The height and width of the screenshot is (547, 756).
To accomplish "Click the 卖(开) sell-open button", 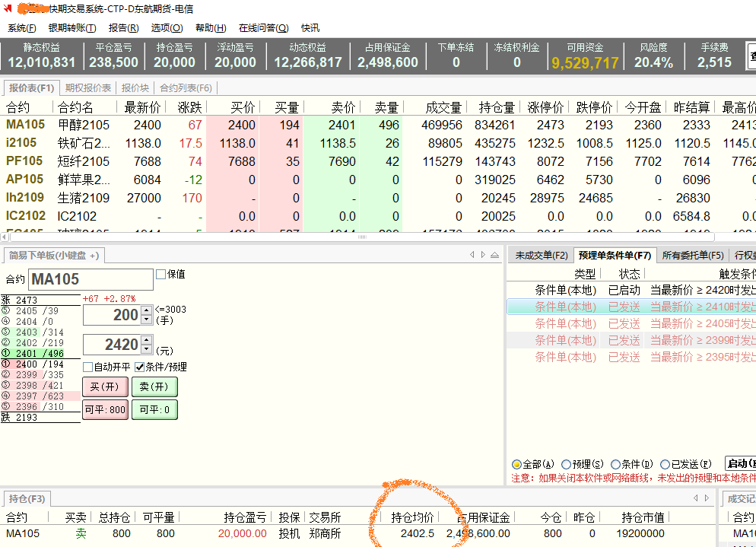I will pos(154,386).
